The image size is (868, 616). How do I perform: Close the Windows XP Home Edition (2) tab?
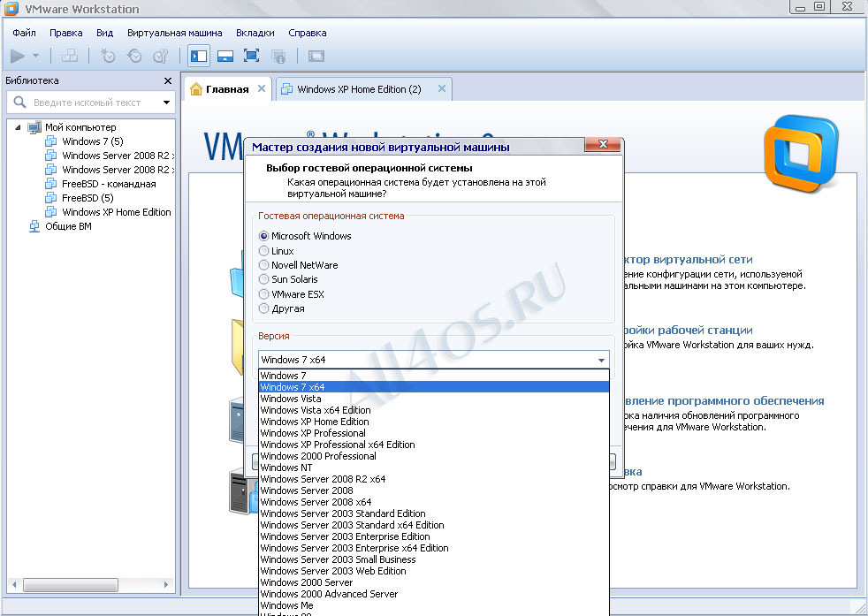point(442,88)
